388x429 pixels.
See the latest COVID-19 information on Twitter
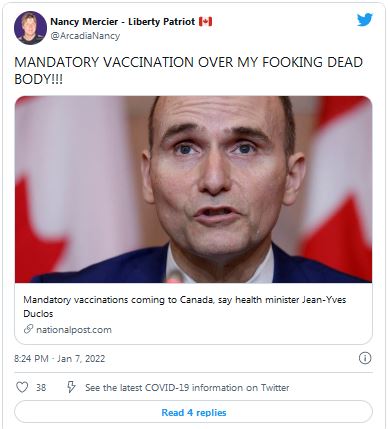tap(187, 388)
